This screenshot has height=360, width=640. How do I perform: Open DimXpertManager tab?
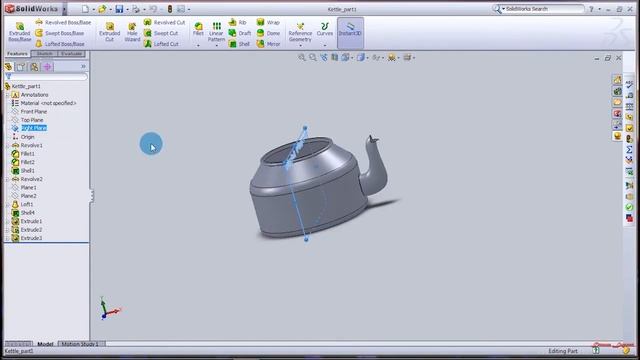tap(47, 67)
